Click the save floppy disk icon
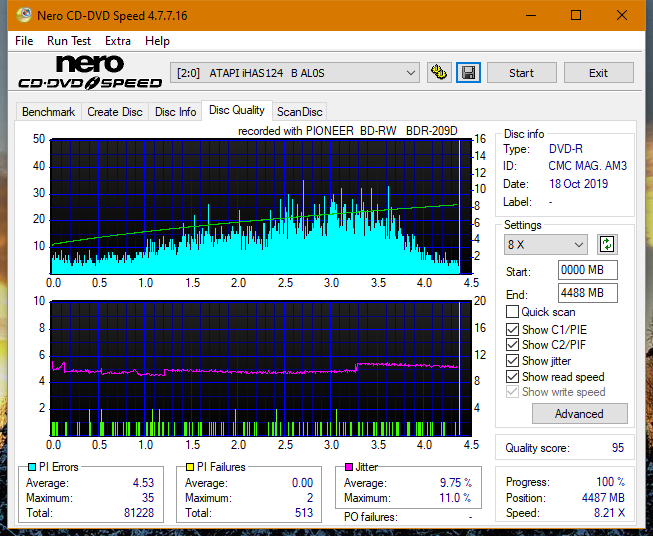653x536 pixels. (x=469, y=73)
